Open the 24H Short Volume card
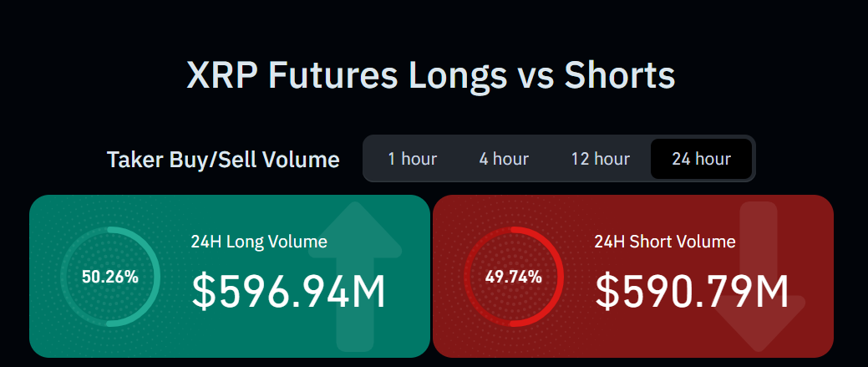 pos(632,276)
